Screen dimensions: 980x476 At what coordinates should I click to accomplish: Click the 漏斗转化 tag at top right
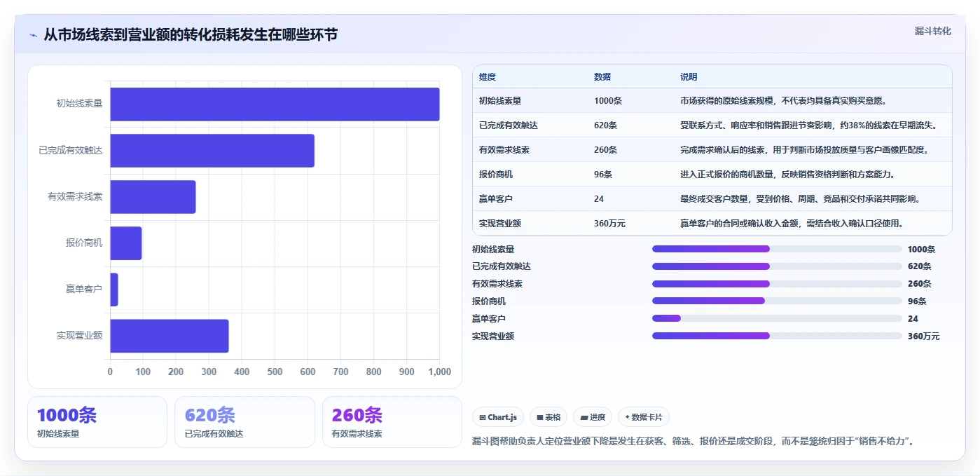tap(932, 31)
